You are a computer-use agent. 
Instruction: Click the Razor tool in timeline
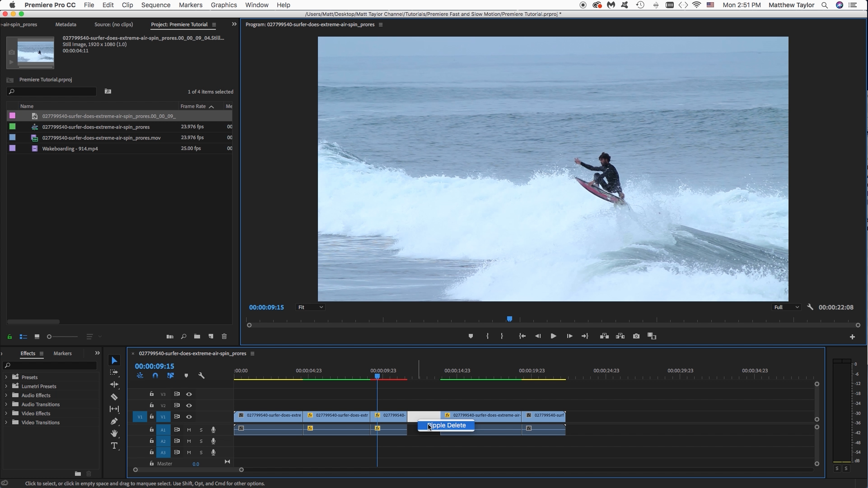coord(114,396)
